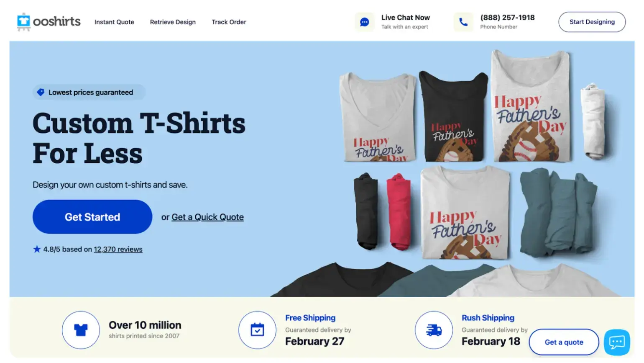
Task: Click the folded red shirt image
Action: [399, 212]
